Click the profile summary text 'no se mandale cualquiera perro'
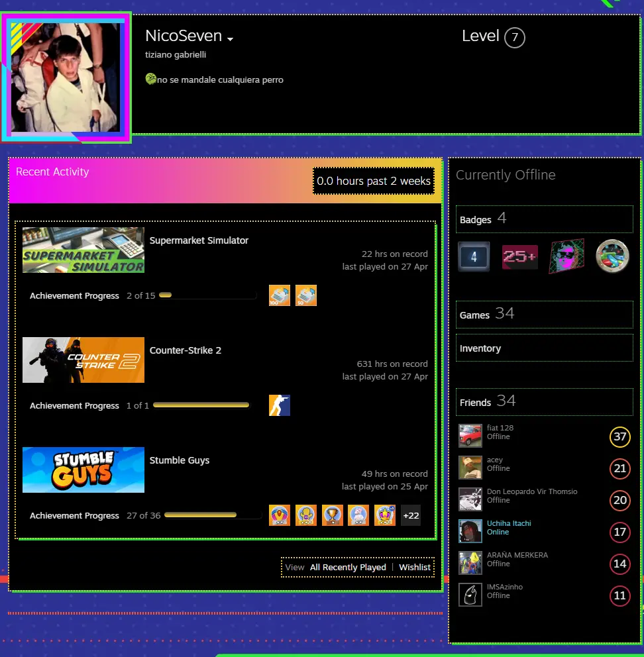 [220, 80]
